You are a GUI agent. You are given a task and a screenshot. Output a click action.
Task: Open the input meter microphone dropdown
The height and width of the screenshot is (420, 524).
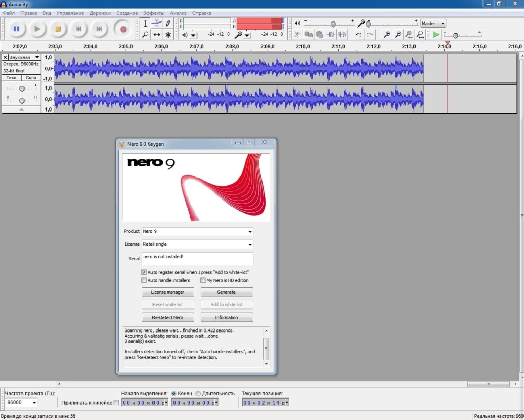click(x=247, y=35)
